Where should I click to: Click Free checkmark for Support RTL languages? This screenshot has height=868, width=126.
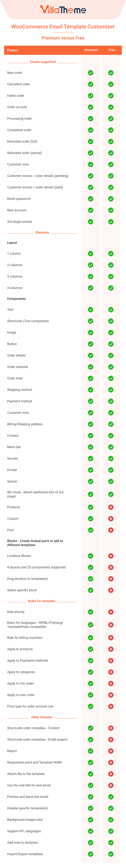point(111,831)
